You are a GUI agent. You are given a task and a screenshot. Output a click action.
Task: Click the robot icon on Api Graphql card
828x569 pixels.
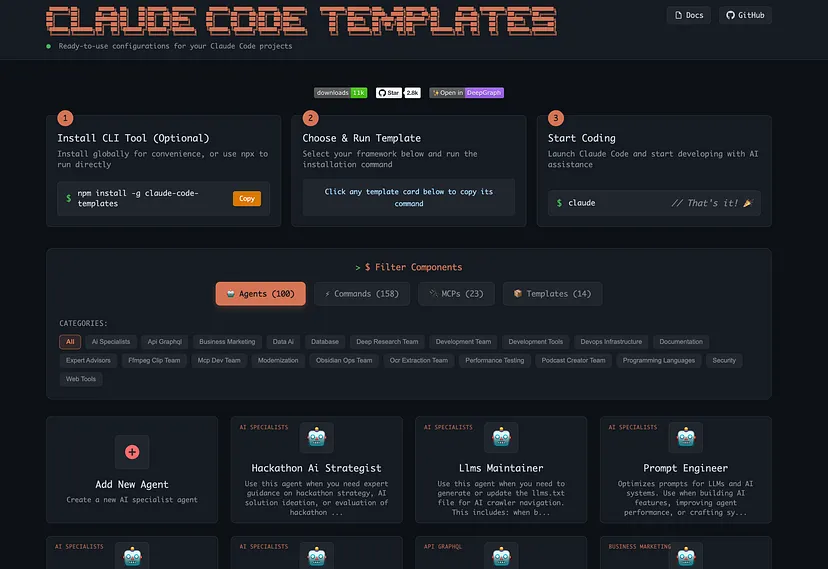501,556
